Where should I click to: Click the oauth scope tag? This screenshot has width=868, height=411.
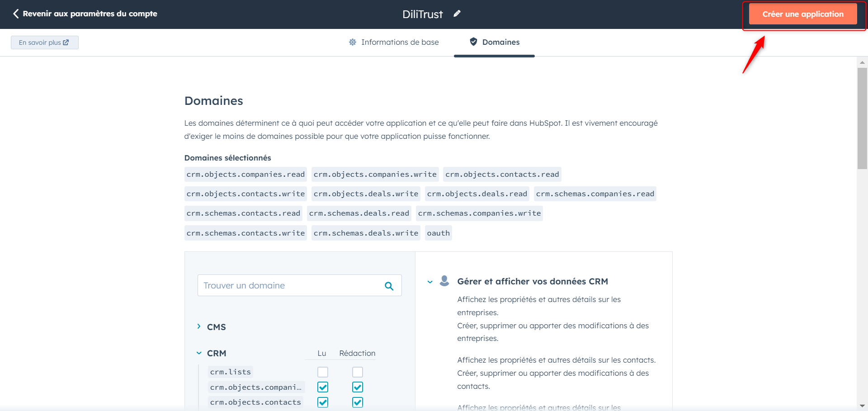[438, 233]
